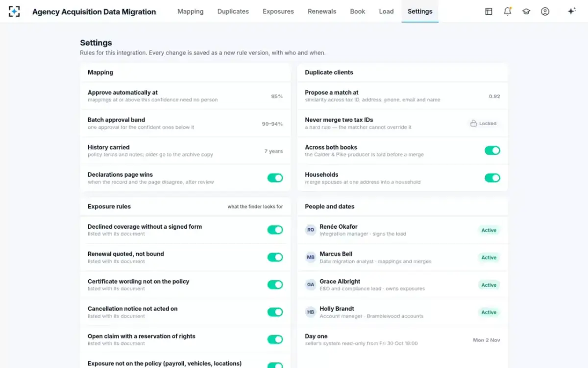The height and width of the screenshot is (368, 588).
Task: Click the People and dates heading
Action: 330,207
